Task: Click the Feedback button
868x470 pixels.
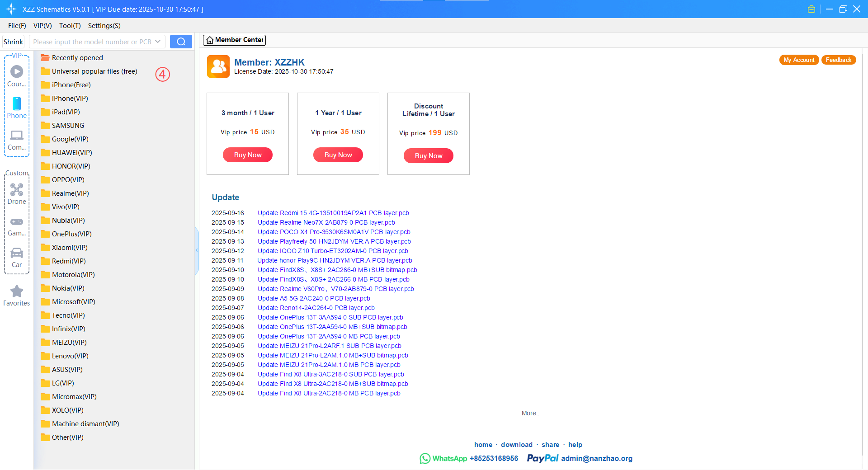Action: click(838, 60)
